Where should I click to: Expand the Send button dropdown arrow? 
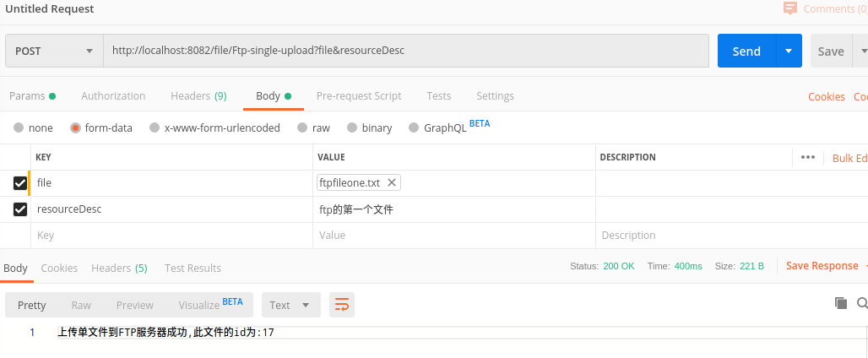click(x=789, y=51)
